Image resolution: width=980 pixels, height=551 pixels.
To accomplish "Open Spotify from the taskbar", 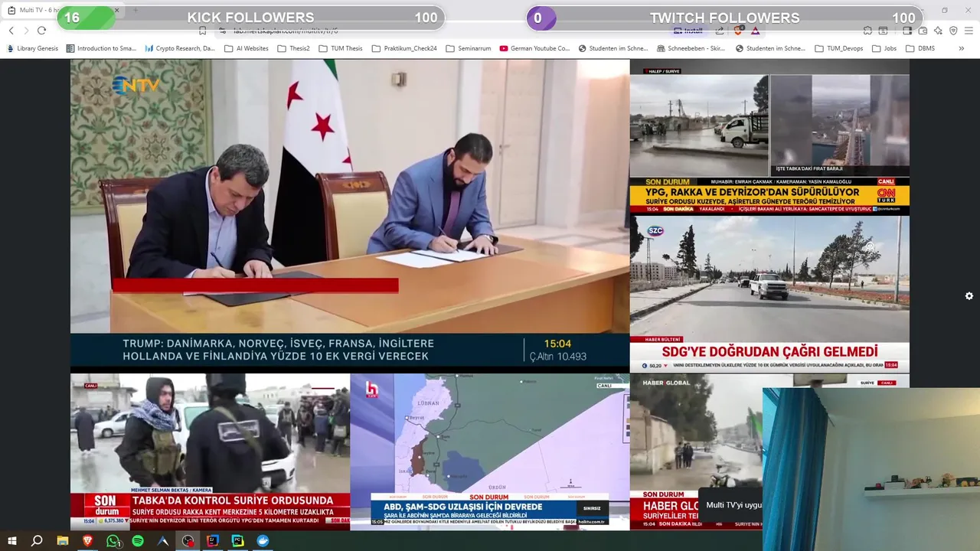I will [138, 541].
